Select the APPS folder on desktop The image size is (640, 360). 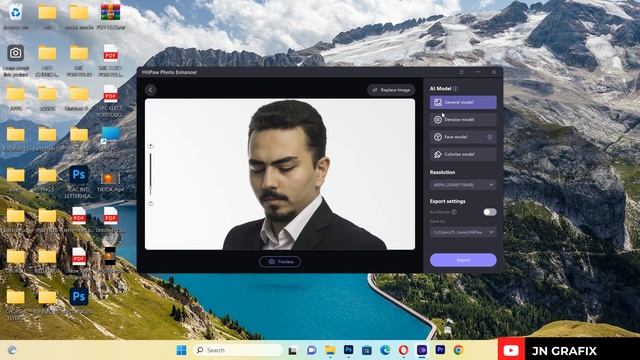[16, 98]
